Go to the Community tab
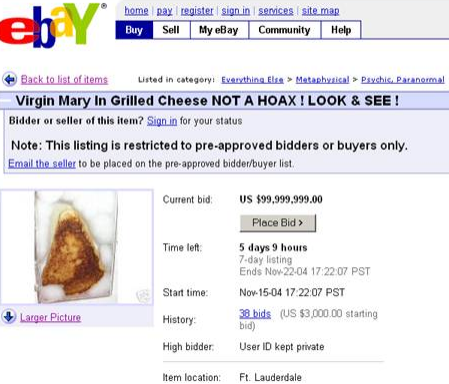Image resolution: width=449 pixels, height=384 pixels. pyautogui.click(x=285, y=30)
